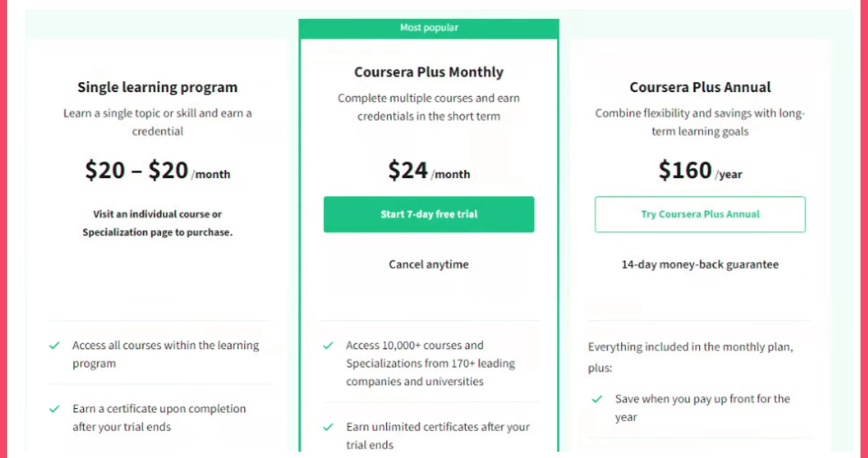Click the "14-day money-back guarantee" text
868x458 pixels.
[700, 265]
